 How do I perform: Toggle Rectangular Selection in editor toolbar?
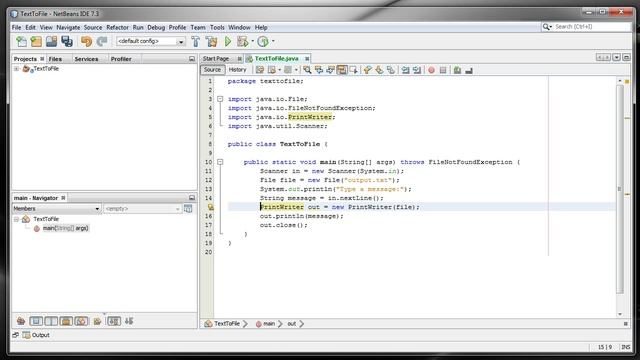353,70
